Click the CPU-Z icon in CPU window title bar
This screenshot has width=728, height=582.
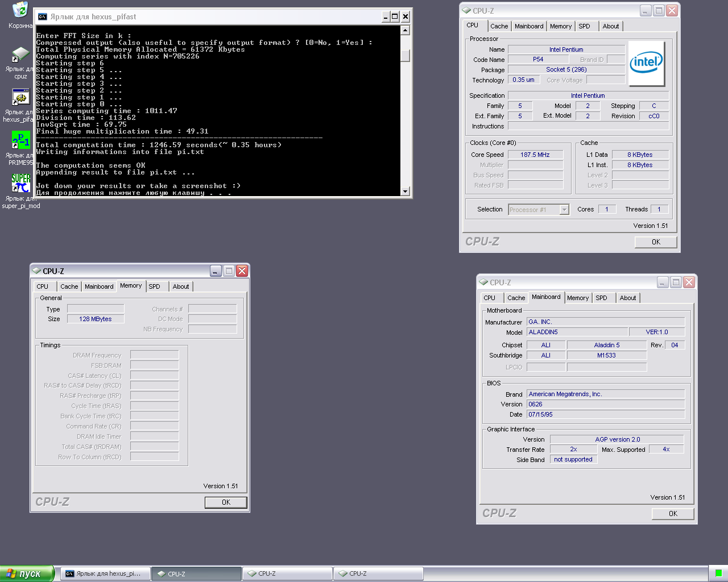tap(466, 10)
